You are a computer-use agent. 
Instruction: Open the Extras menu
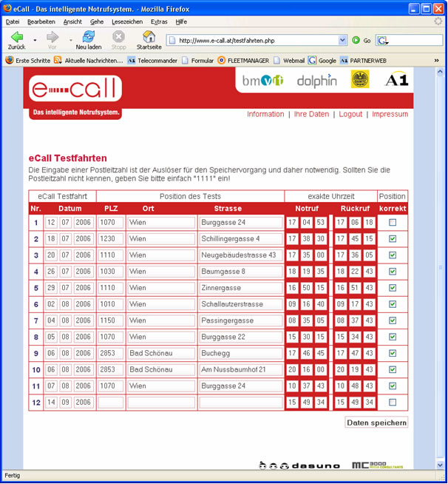[159, 21]
